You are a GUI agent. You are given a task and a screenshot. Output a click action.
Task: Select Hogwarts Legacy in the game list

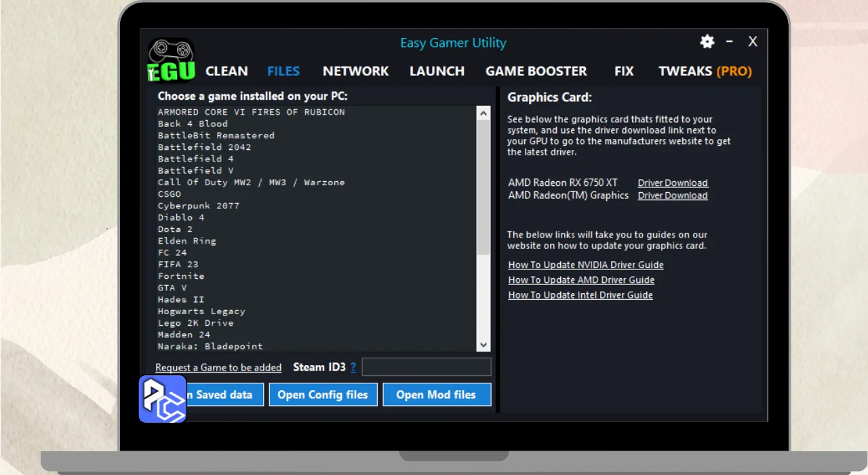point(201,311)
